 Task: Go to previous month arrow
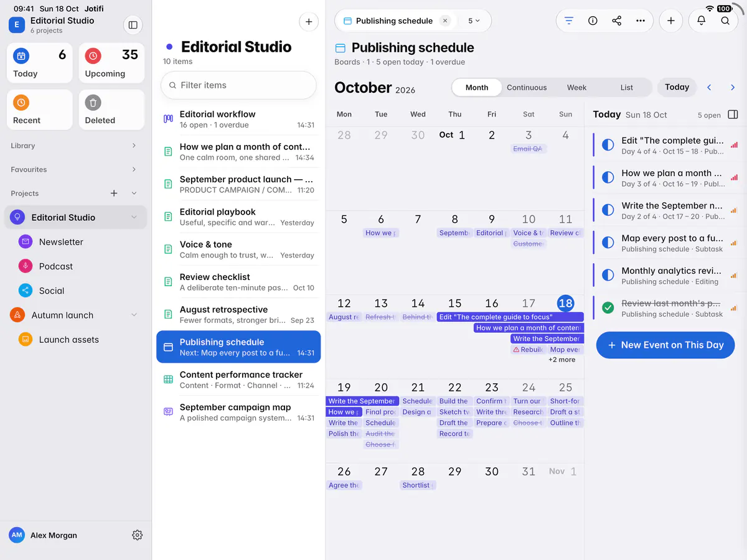click(x=709, y=87)
